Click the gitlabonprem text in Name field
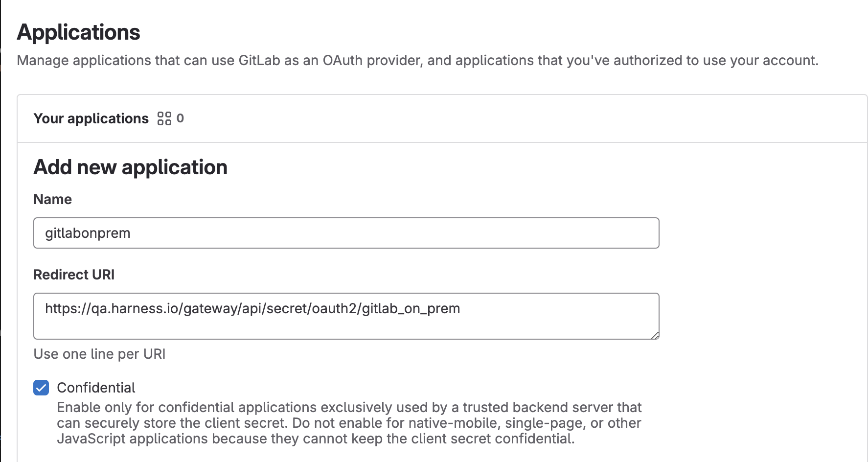Viewport: 868px width, 462px height. coord(88,233)
